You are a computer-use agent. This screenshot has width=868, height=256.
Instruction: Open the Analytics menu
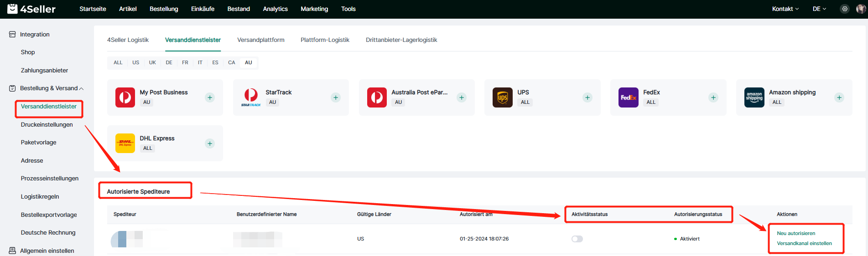pos(275,9)
